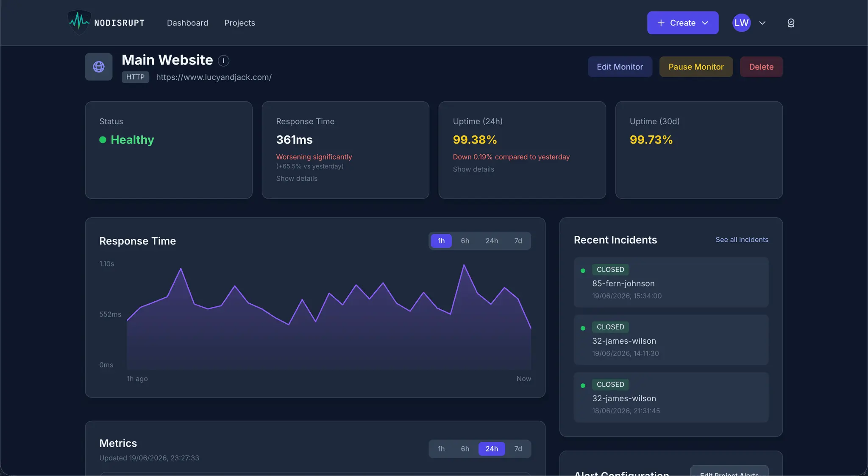Click the HTTP protocol badge
The image size is (868, 476).
coord(135,77)
